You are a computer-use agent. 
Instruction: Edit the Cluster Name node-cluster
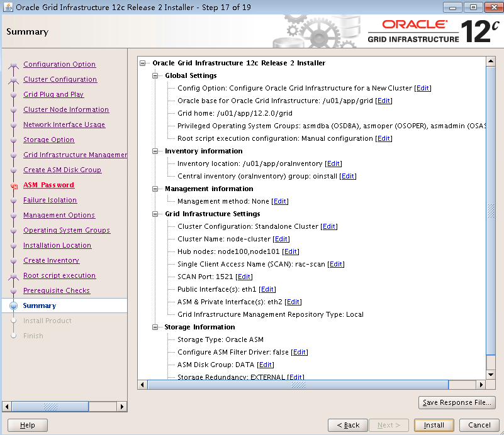[x=281, y=239]
